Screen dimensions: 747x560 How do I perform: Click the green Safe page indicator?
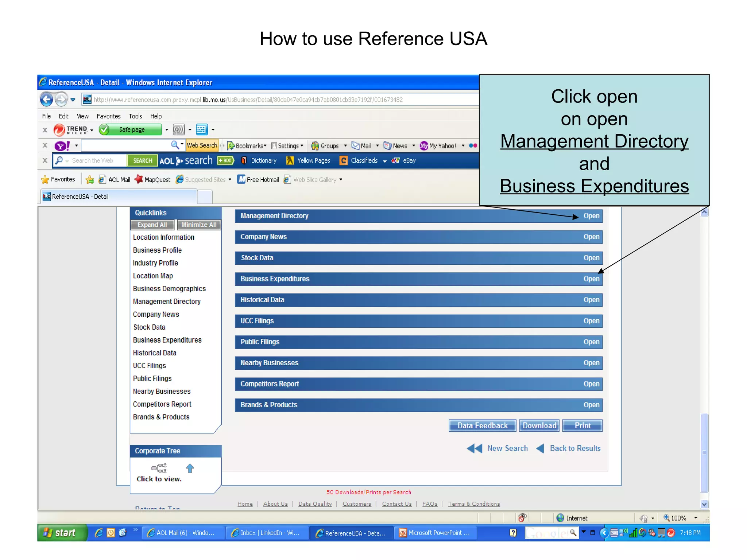(x=130, y=129)
